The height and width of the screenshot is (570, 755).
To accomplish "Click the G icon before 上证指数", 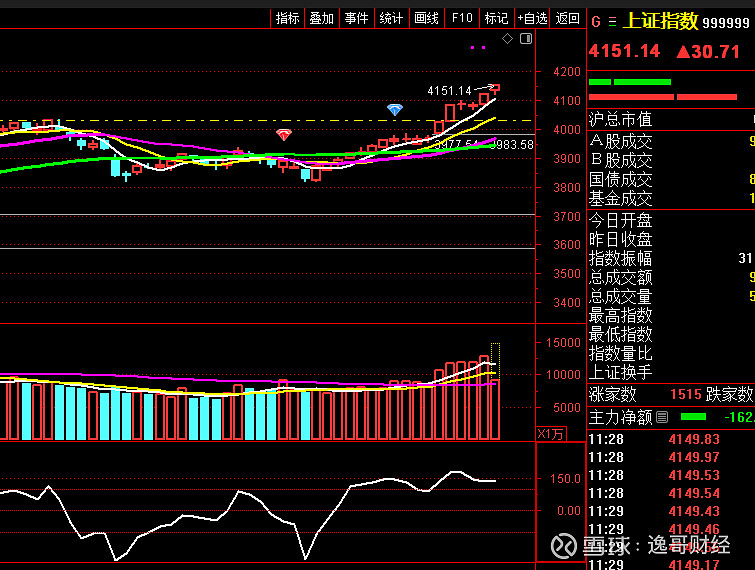I will 596,22.
